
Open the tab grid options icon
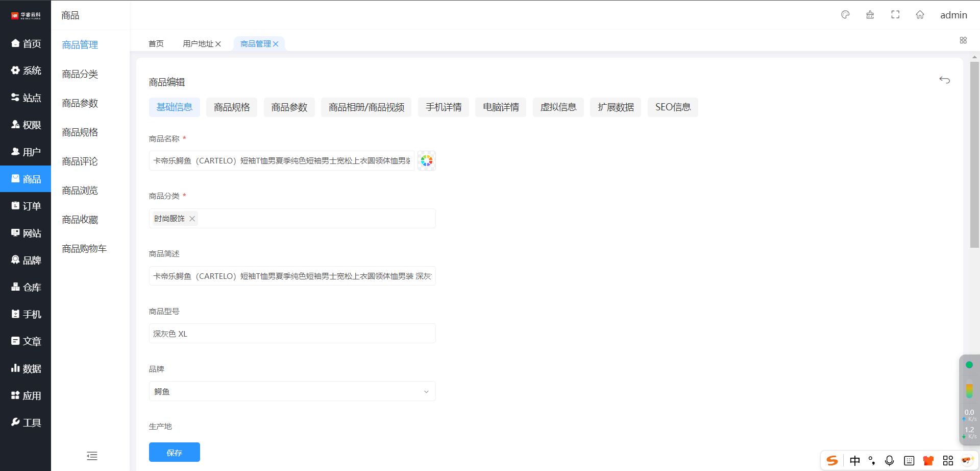click(963, 40)
